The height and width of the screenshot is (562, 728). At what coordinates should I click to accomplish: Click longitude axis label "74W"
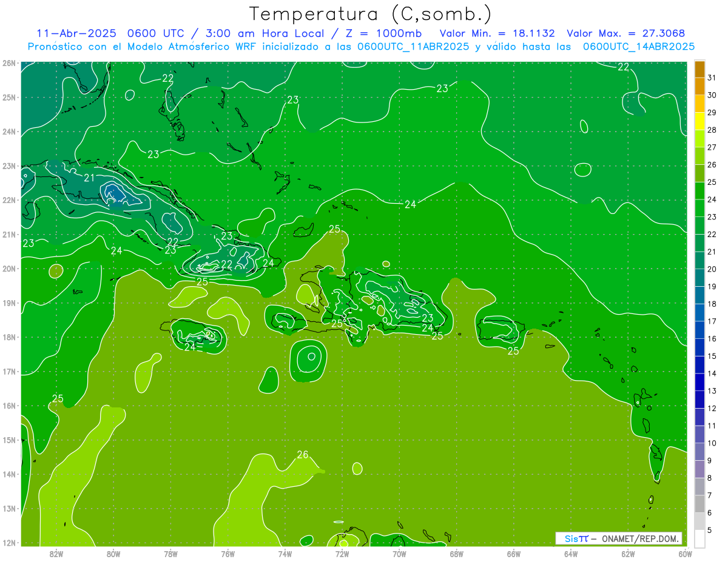[285, 554]
